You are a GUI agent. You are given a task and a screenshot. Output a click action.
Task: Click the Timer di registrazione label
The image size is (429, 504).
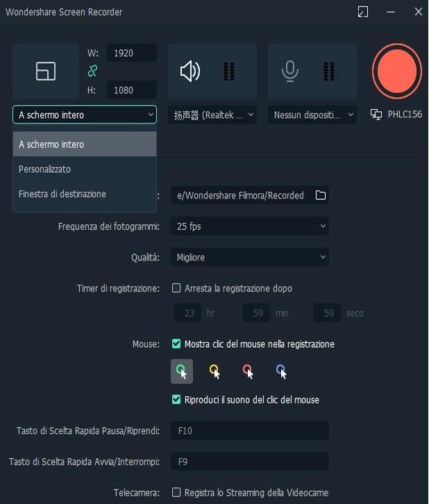(118, 288)
